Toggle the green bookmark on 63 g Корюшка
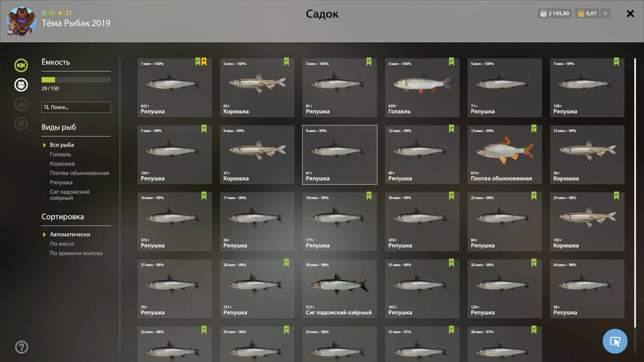644x362 pixels. 286,62
